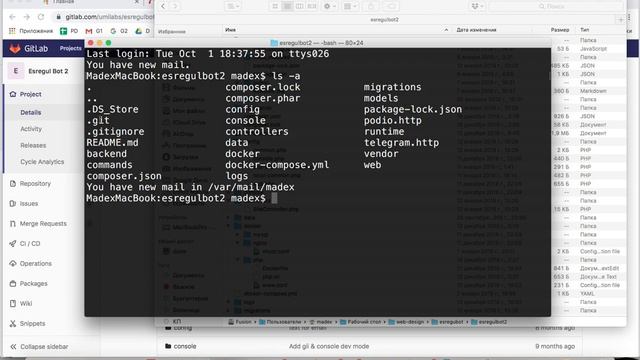Open the Dropbox dropdown in Finder toolbar
Viewport: 640px width, 360px height.
477,6
